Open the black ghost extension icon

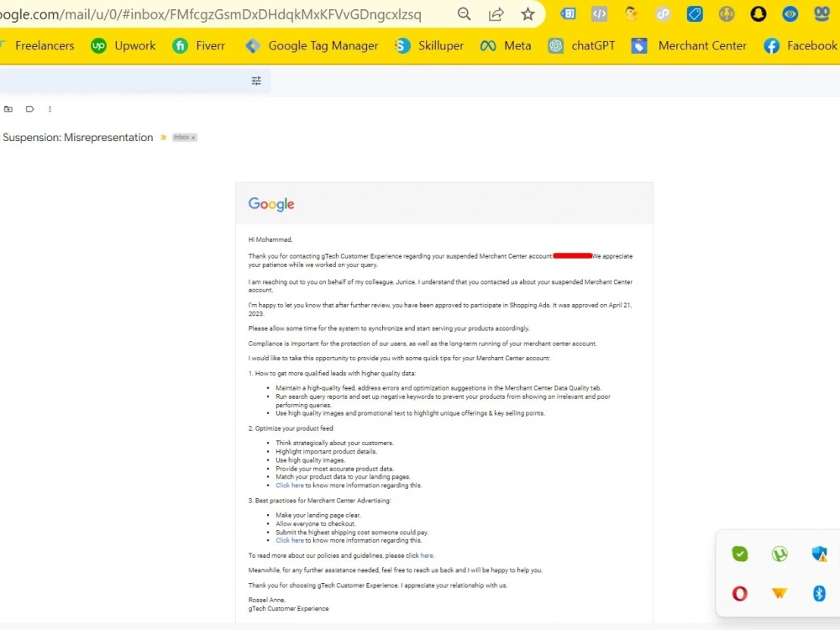tap(758, 14)
